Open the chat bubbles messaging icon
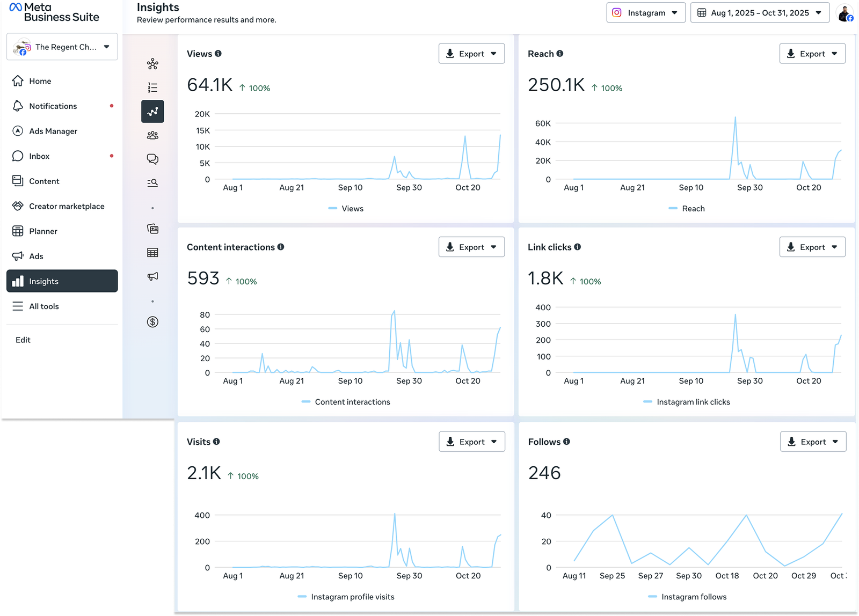859x616 pixels. coord(152,159)
